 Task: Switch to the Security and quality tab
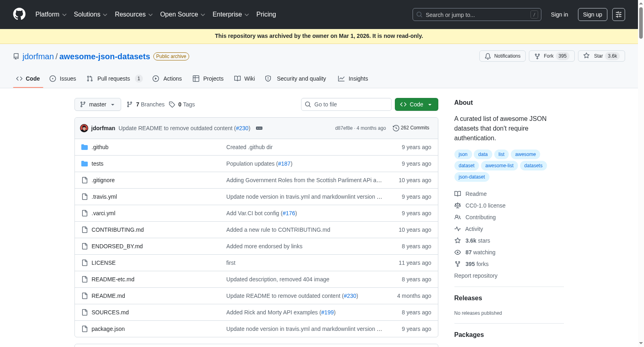pos(296,79)
